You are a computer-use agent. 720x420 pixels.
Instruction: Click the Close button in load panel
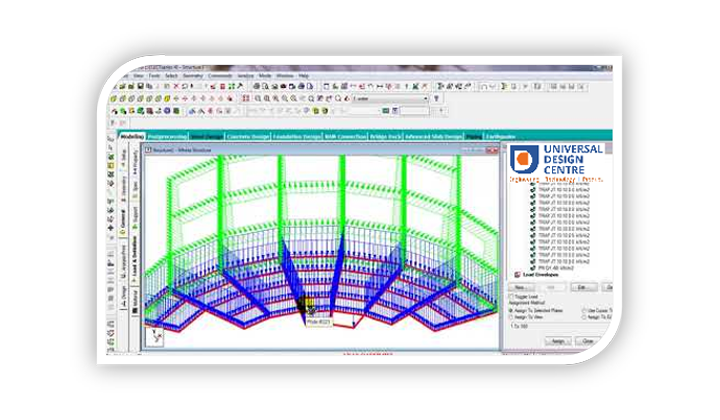coord(588,341)
